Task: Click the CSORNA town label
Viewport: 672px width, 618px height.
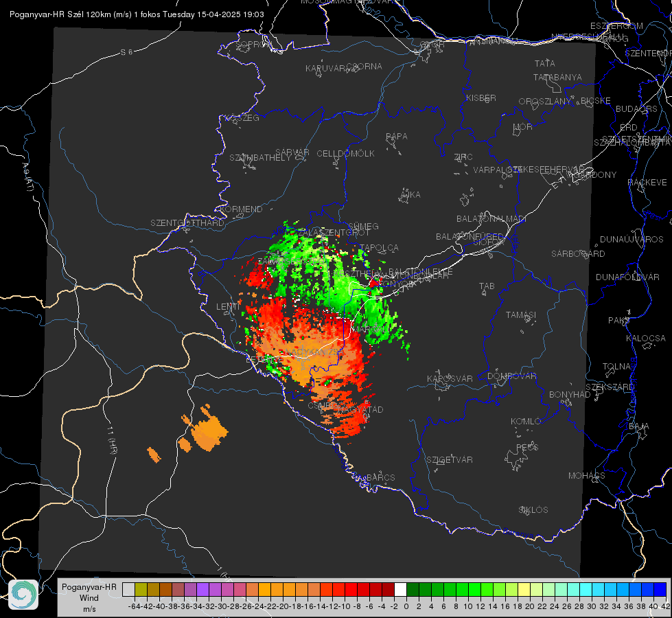Action: pos(364,67)
